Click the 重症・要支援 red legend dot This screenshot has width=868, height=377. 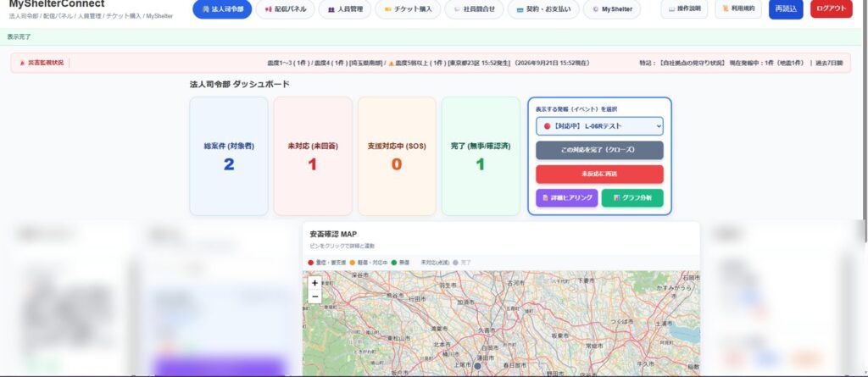310,263
